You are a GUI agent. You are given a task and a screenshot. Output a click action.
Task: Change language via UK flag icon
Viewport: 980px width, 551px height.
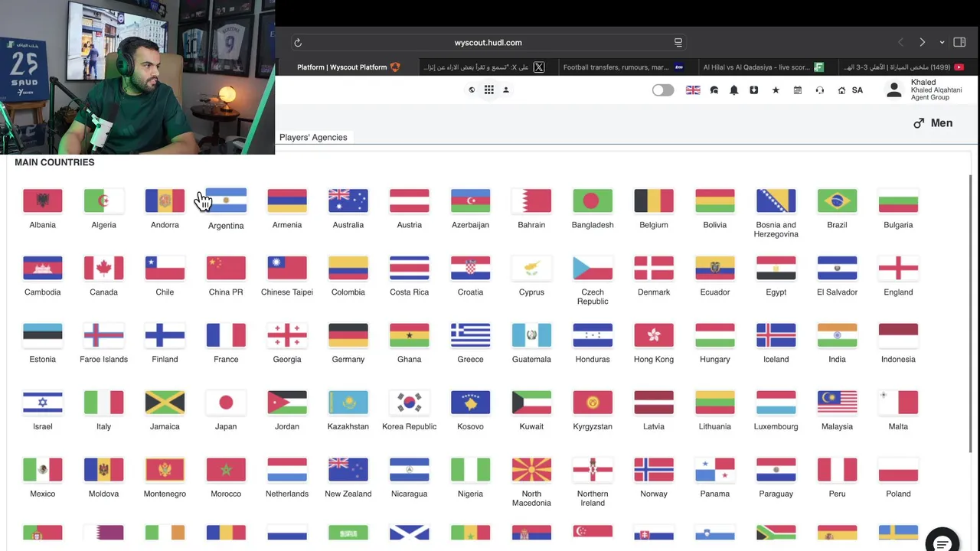tap(693, 90)
